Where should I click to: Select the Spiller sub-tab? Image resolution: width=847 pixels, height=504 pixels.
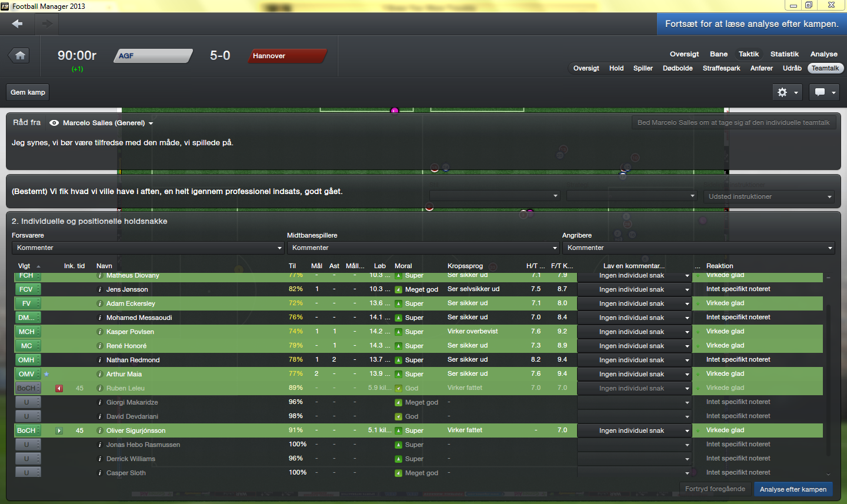[x=643, y=68]
